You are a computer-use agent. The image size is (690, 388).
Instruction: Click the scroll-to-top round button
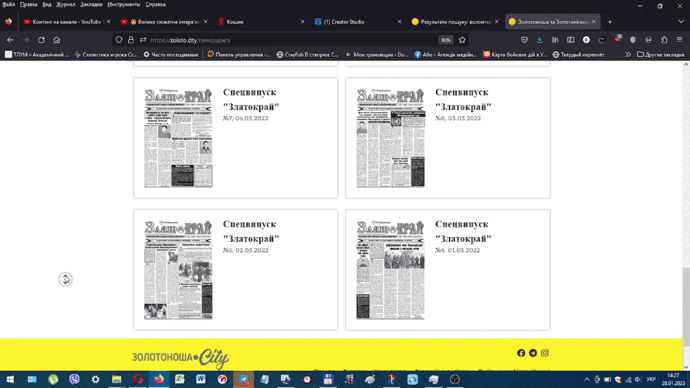65,279
